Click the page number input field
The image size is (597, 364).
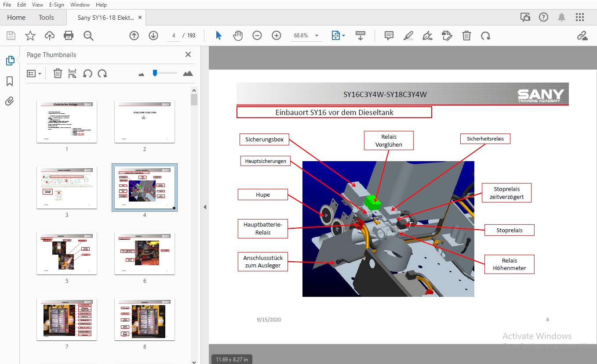[x=174, y=36]
